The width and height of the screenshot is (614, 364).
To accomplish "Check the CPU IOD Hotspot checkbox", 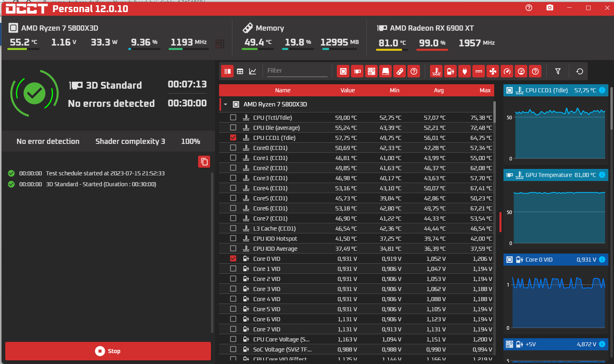I will [233, 238].
